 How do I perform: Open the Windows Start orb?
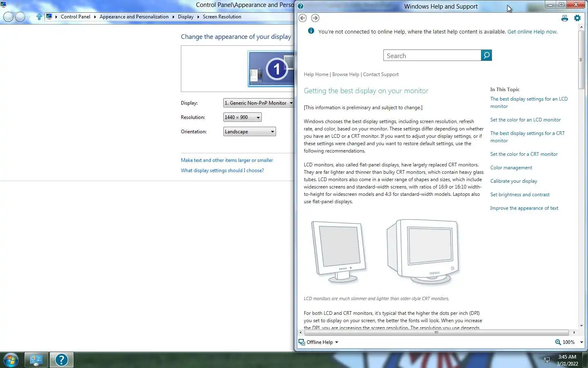pyautogui.click(x=11, y=360)
